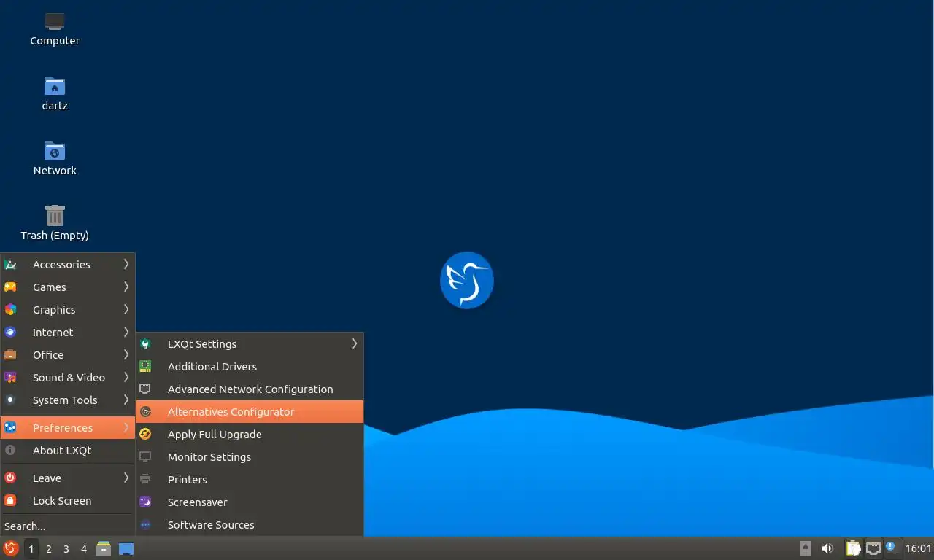Image resolution: width=934 pixels, height=560 pixels.
Task: Select the Preferences menu category
Action: [68, 428]
